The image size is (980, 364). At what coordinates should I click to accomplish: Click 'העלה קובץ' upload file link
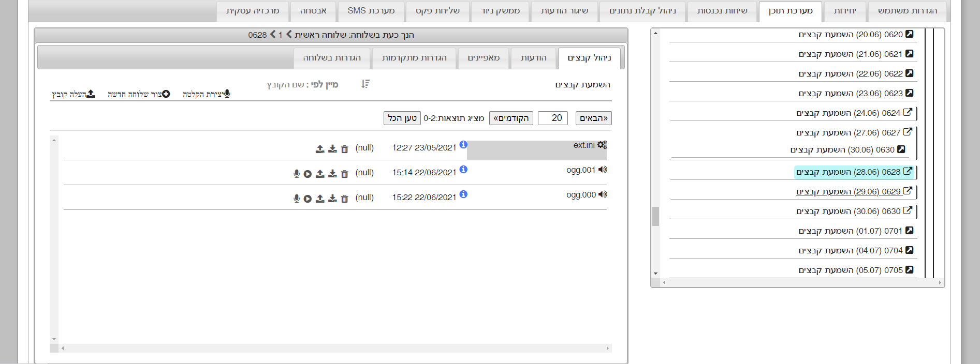pos(74,94)
